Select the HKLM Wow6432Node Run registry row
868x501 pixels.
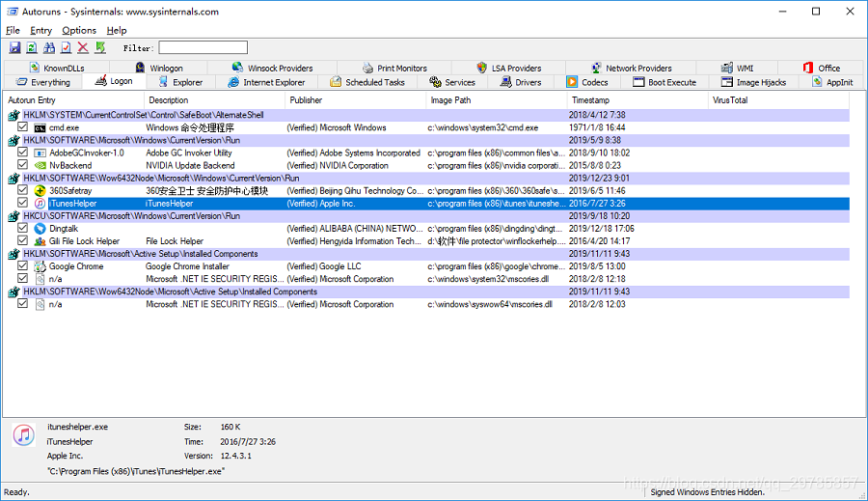coord(428,179)
